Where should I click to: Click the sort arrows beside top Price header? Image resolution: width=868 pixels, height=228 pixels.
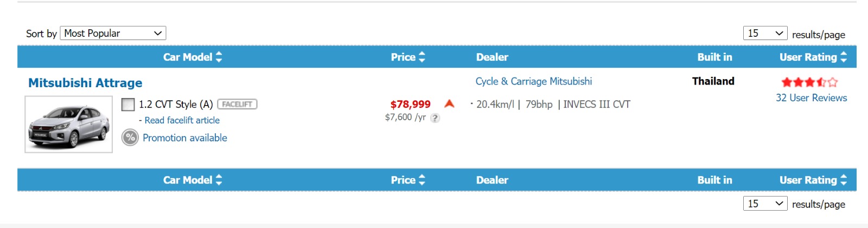click(422, 57)
